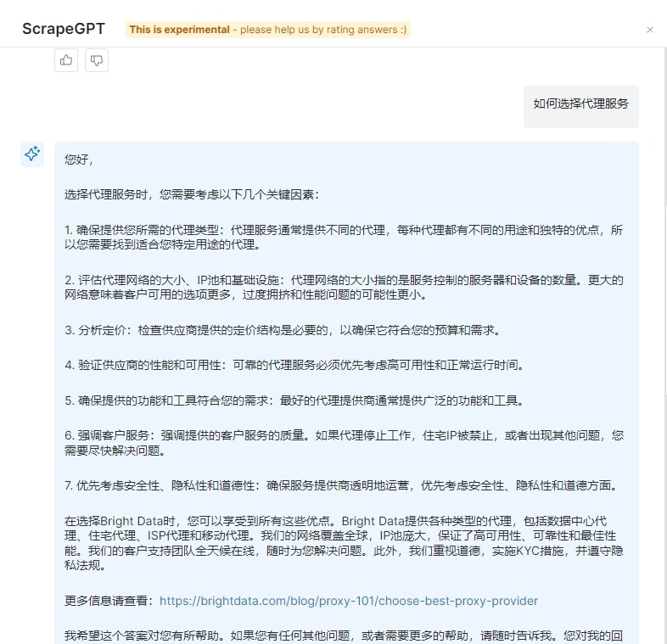Viewport: 667px width, 644px height.
Task: Click the ScrapeGPT sparkle assistant avatar icon
Action: [x=32, y=154]
